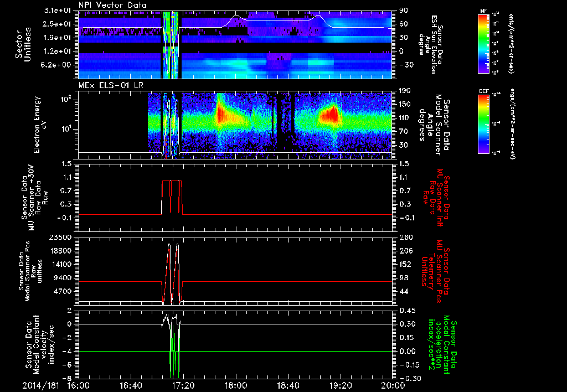The image size is (567, 392).
Task: Click the green acceleration spike in the bottom plot
Action: [x=174, y=351]
